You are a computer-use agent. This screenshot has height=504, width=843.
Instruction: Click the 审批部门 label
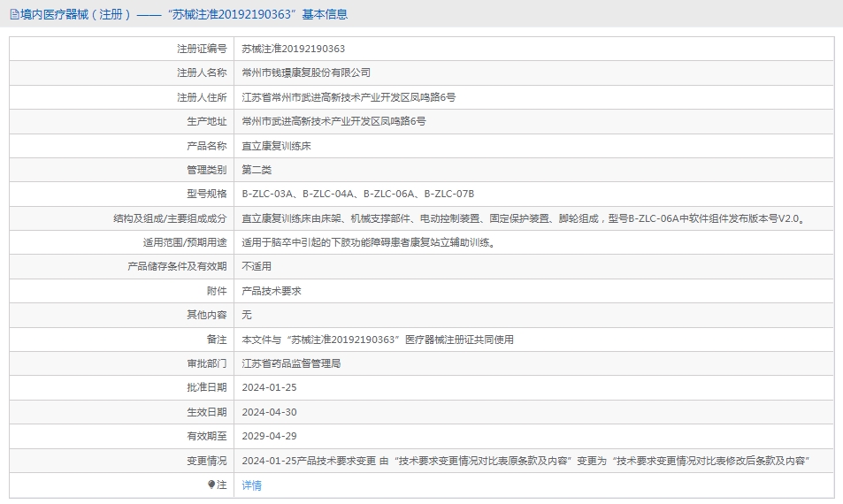click(x=207, y=363)
